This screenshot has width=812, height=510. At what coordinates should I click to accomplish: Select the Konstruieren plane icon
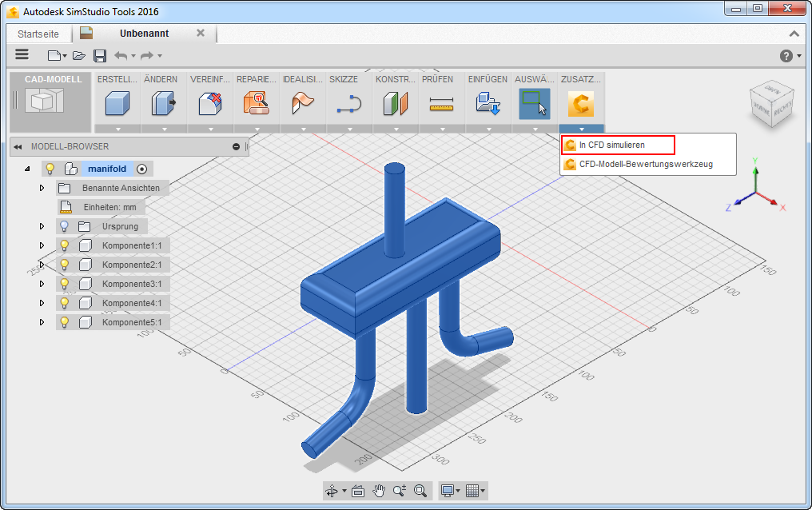coord(396,103)
